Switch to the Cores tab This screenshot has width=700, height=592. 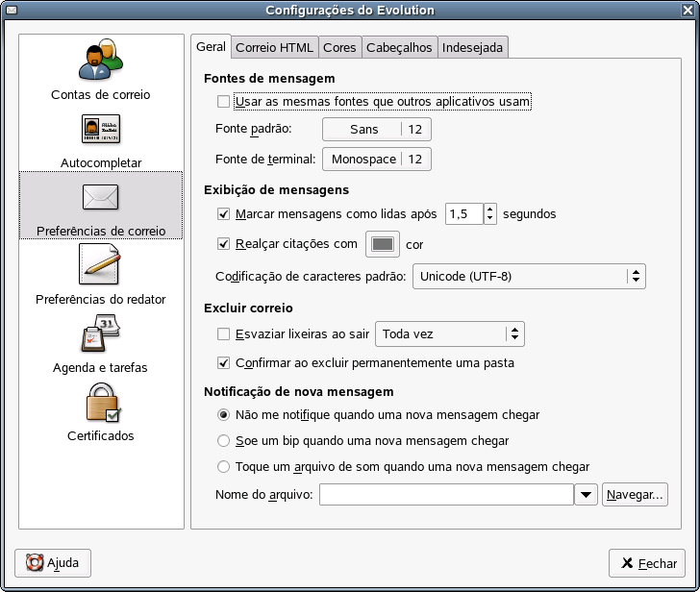coord(339,47)
